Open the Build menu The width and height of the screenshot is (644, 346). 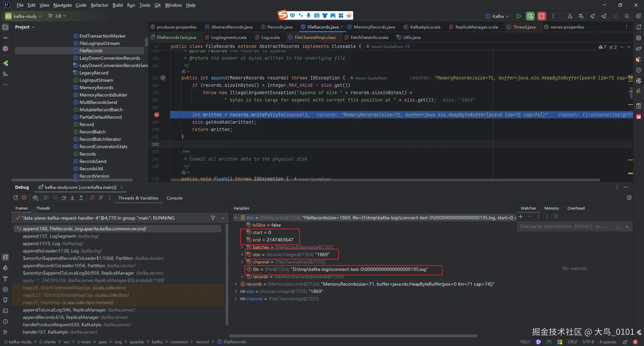pos(117,5)
